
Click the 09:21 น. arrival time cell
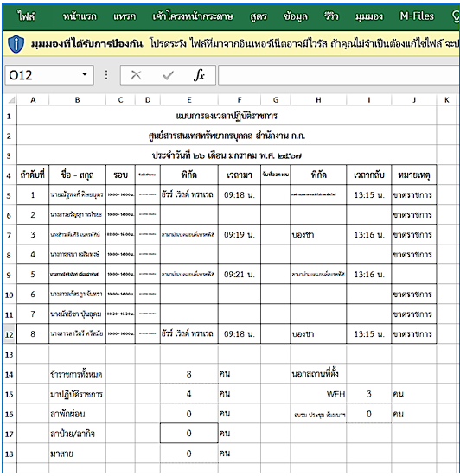(x=240, y=274)
